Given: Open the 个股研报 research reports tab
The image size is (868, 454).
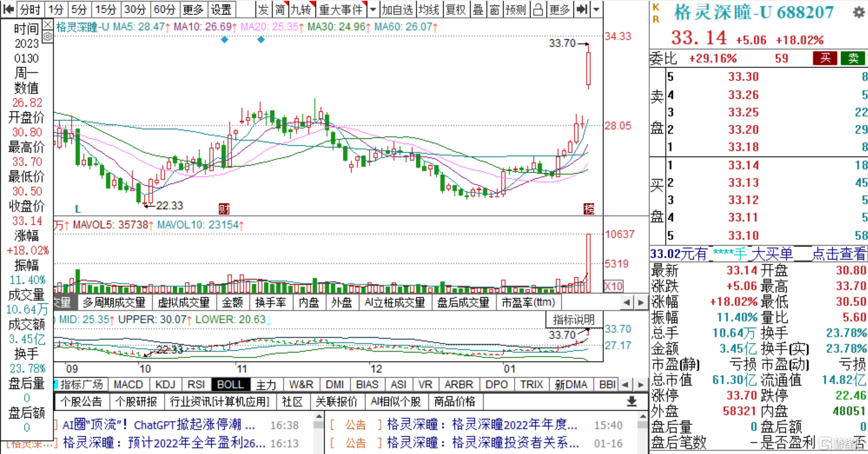Looking at the screenshot, I should 136,402.
